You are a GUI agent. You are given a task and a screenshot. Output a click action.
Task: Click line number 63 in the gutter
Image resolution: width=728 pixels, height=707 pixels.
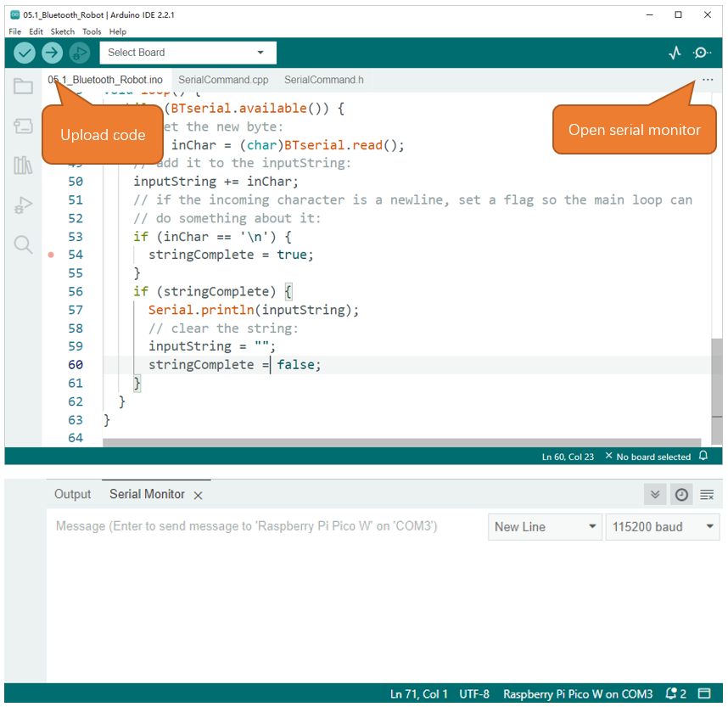(x=76, y=420)
